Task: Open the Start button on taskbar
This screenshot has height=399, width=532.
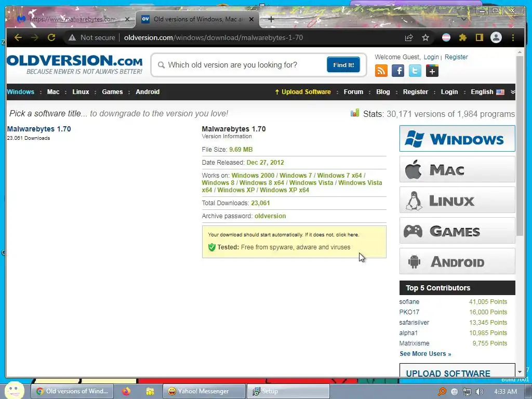Action: pos(14,391)
